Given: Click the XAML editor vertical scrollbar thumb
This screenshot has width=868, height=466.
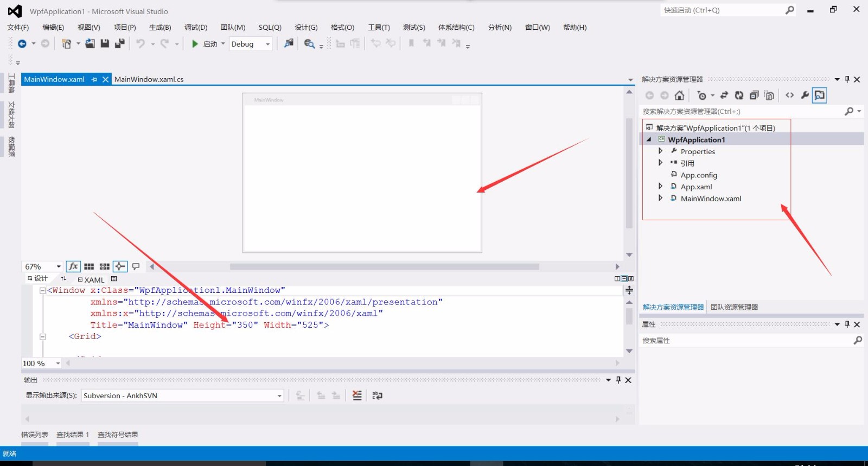Looking at the screenshot, I should pyautogui.click(x=629, y=316).
